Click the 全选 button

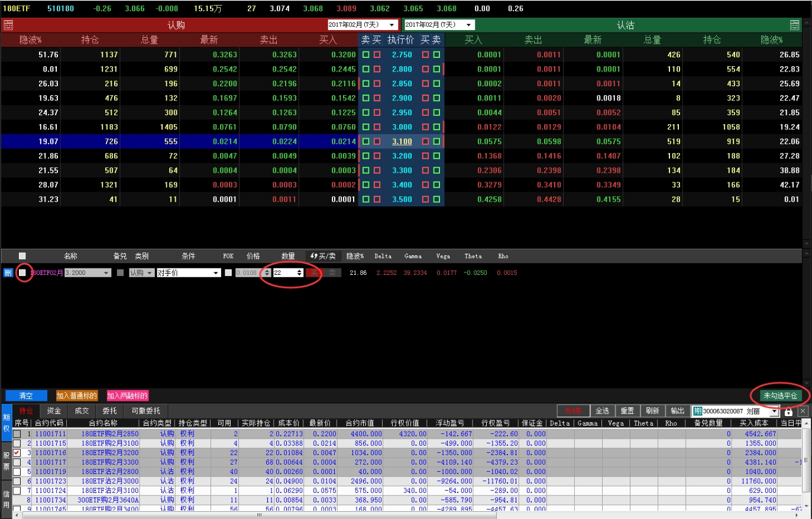pyautogui.click(x=602, y=411)
